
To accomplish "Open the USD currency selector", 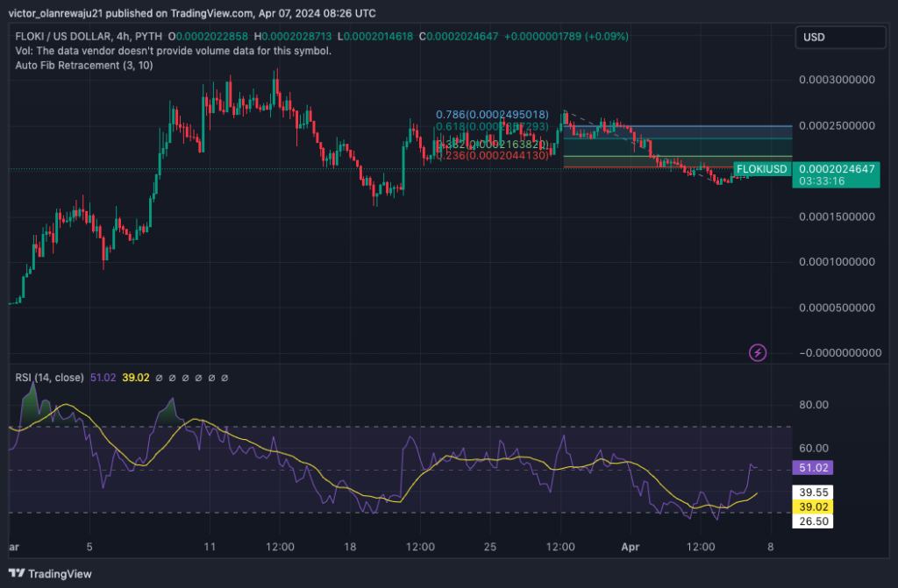I will [x=839, y=38].
